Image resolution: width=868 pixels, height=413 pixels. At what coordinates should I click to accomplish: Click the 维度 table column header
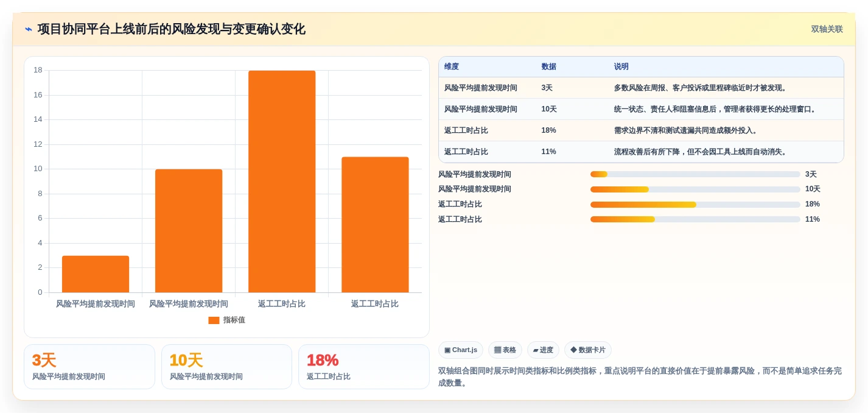click(452, 67)
